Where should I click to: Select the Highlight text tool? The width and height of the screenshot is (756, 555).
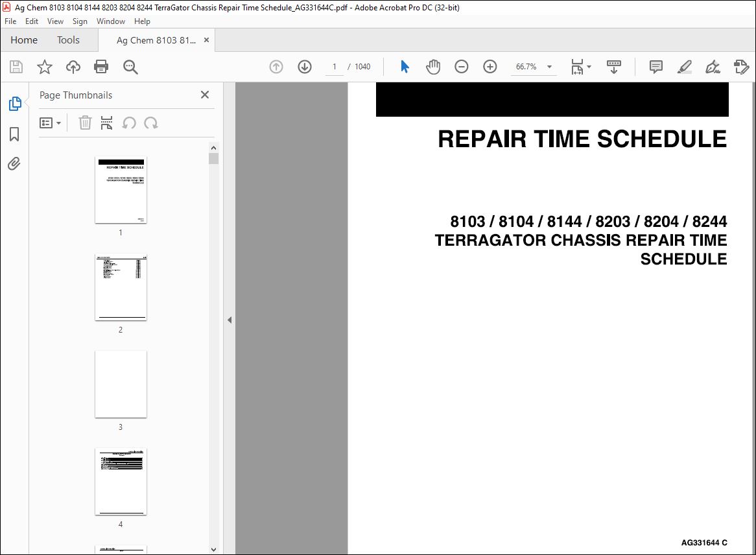pyautogui.click(x=684, y=67)
